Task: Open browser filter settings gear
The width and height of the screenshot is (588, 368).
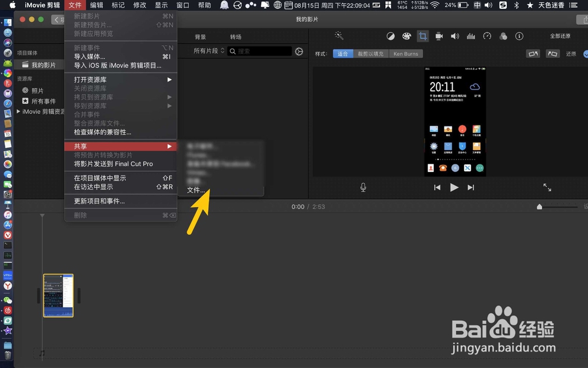Action: [299, 51]
